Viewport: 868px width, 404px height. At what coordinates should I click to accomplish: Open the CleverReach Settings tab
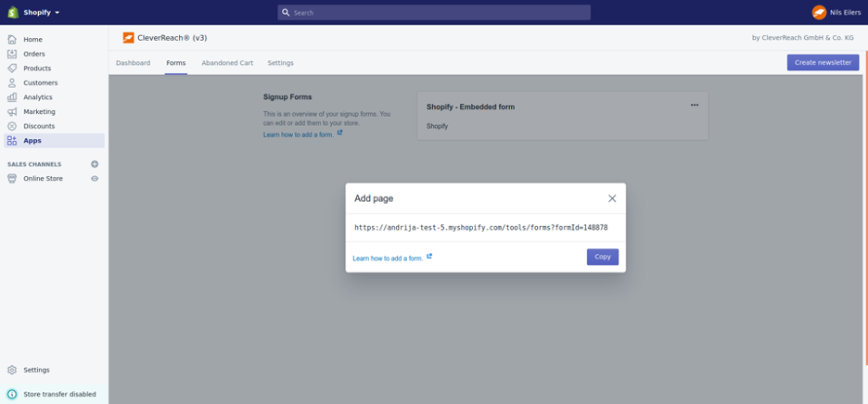tap(281, 63)
